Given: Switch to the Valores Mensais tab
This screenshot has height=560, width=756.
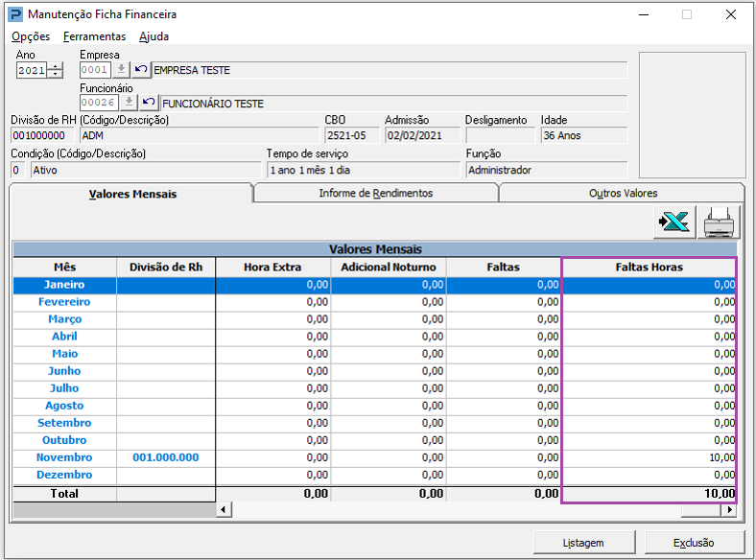Looking at the screenshot, I should pos(132,194).
